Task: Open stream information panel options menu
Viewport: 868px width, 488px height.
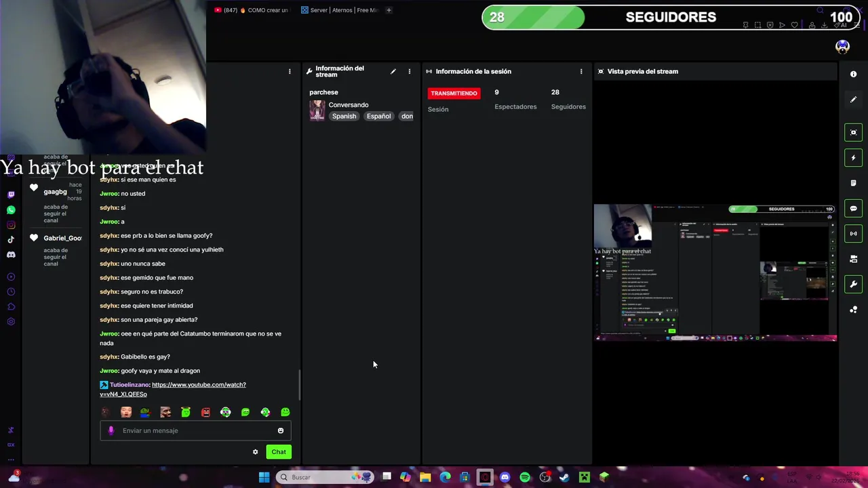Action: coord(409,71)
